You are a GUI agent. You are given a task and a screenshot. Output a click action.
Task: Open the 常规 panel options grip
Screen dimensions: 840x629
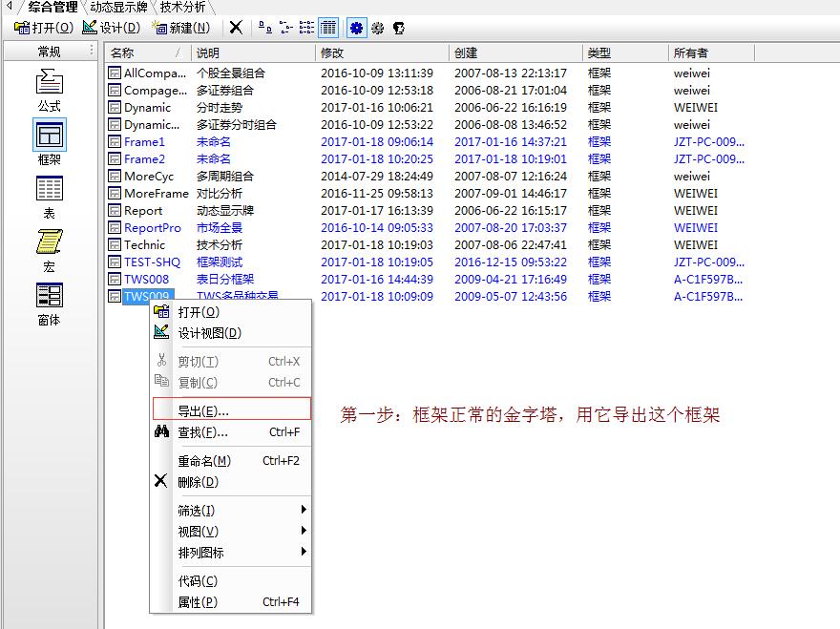pyautogui.click(x=92, y=51)
